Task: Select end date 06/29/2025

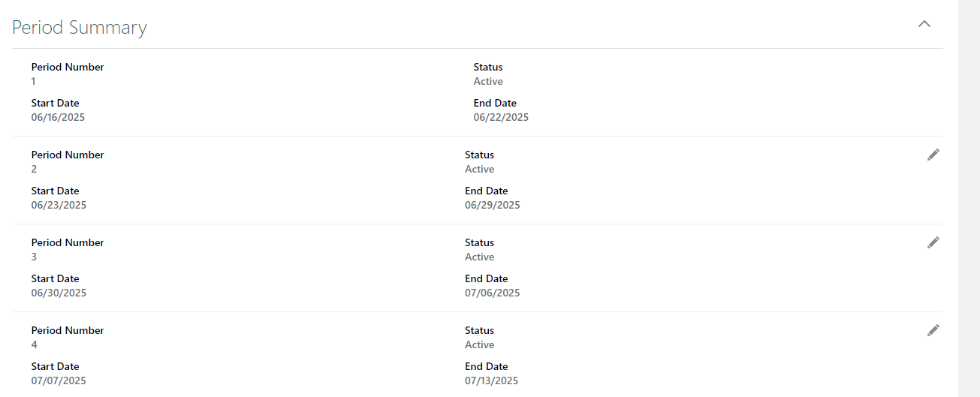Action: pos(492,205)
